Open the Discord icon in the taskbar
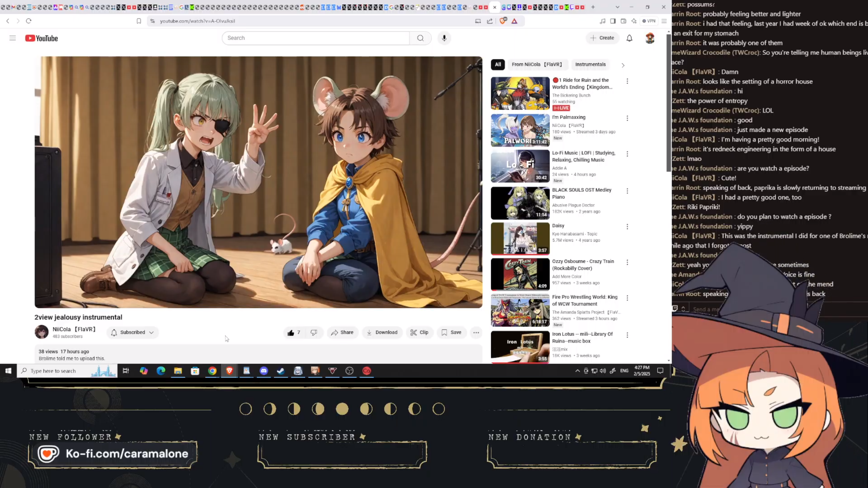 (x=263, y=371)
